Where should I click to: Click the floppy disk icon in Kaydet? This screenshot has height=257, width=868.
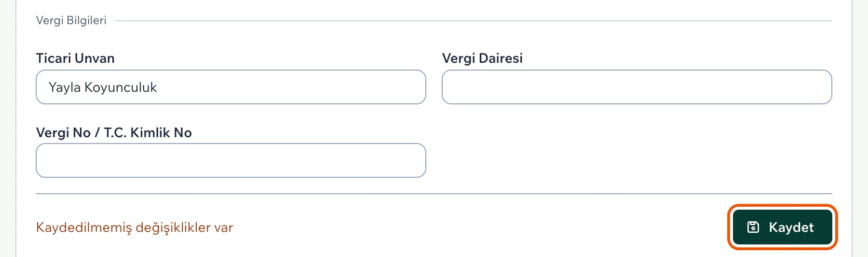[753, 227]
